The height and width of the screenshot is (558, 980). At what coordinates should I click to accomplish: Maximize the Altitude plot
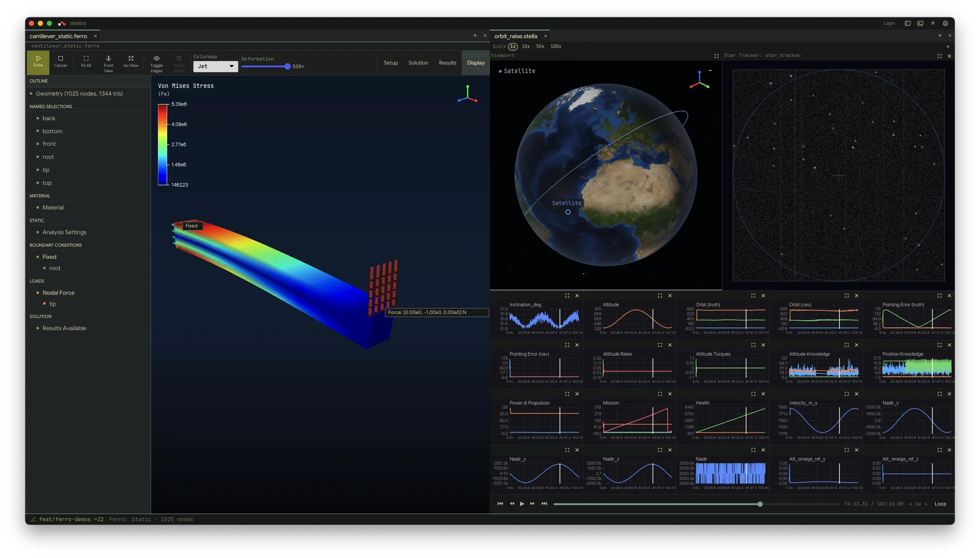660,296
